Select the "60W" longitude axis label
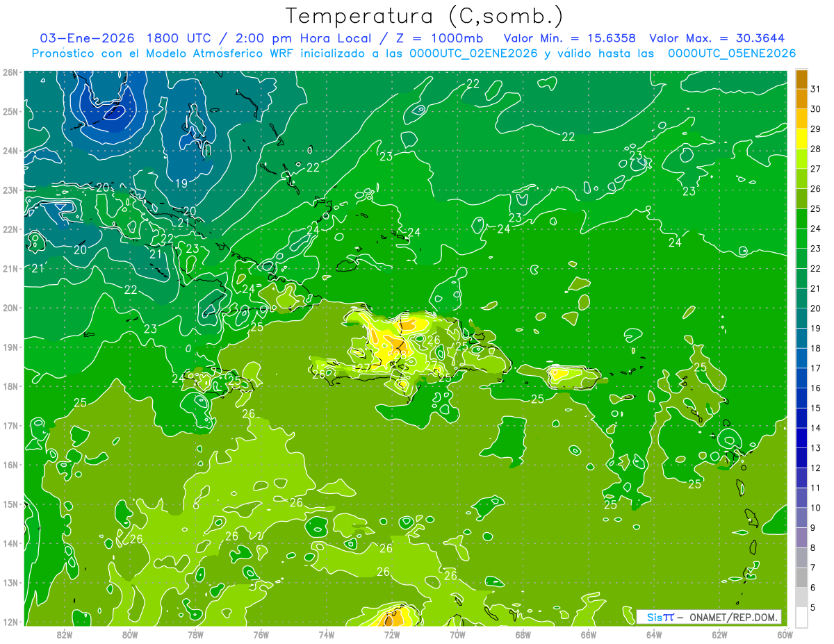Screen dimensions: 834x644 785,634
